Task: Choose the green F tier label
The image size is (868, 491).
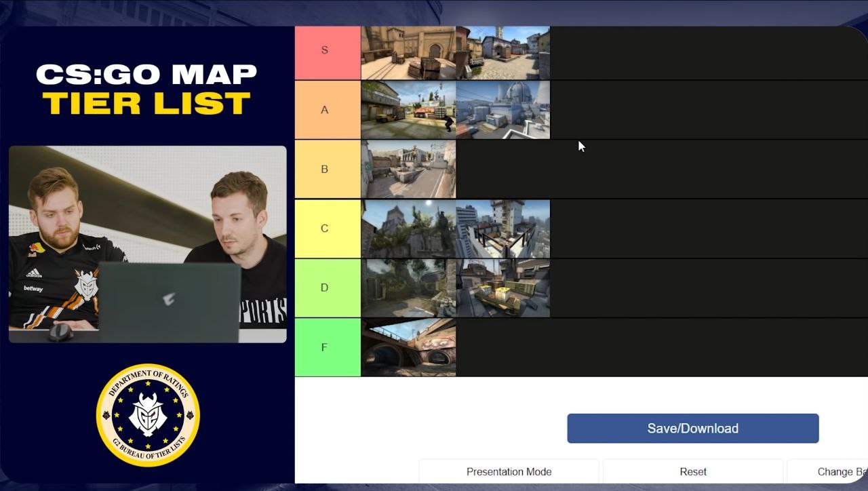Action: tap(328, 347)
